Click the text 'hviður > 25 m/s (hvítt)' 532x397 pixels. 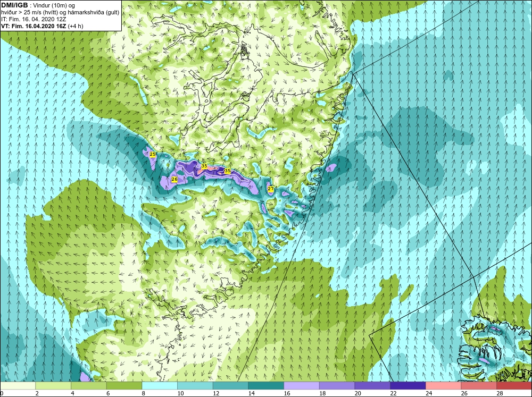pyautogui.click(x=28, y=12)
